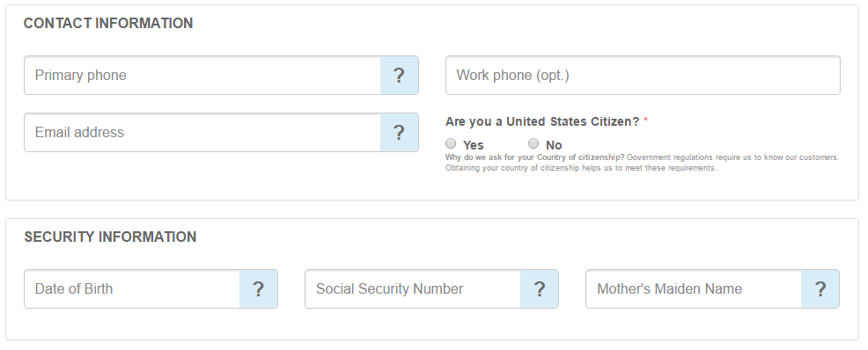Click the Date of Birth input field
This screenshot has width=868, height=350.
point(132,289)
